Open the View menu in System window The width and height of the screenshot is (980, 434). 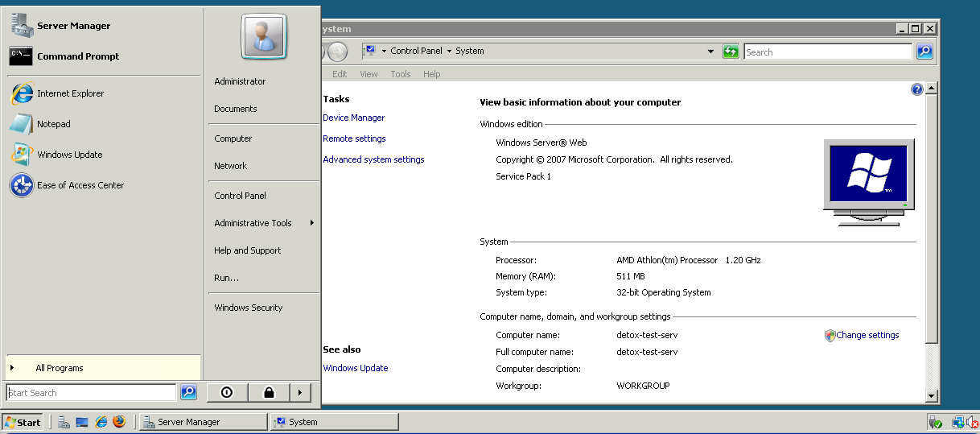click(369, 74)
